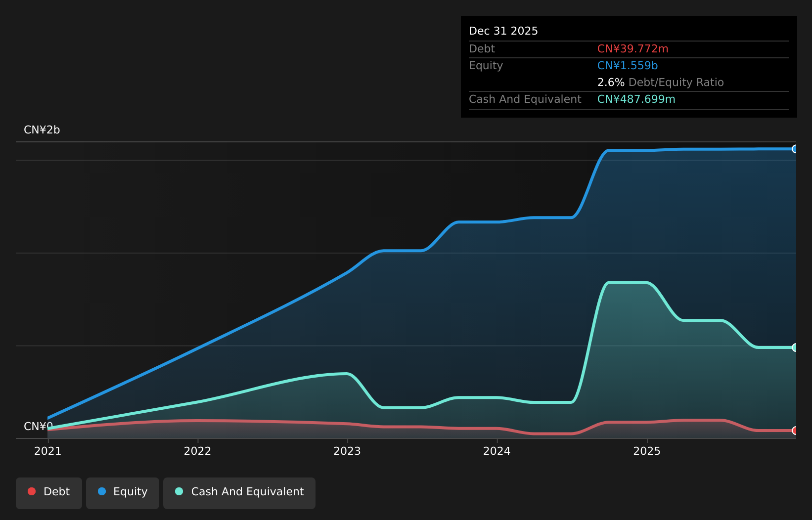Click the teal Cash And Equivalent legend dot

point(179,491)
